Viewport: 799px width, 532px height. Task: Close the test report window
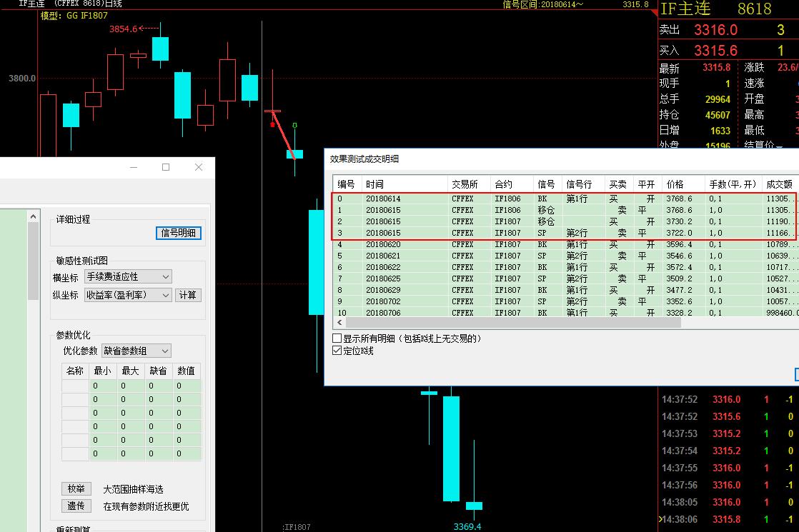[199, 167]
